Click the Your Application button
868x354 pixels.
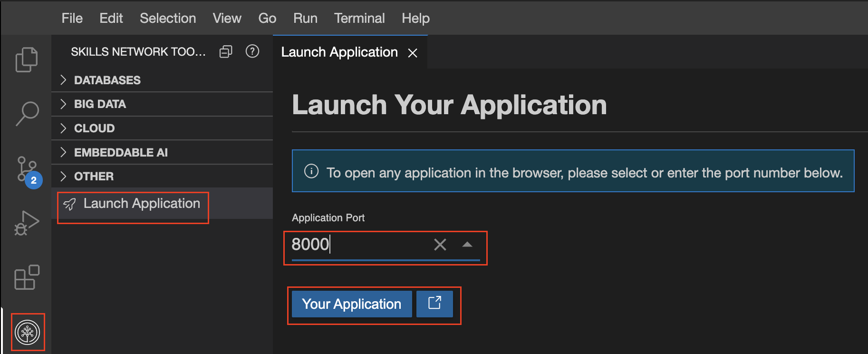pyautogui.click(x=352, y=304)
